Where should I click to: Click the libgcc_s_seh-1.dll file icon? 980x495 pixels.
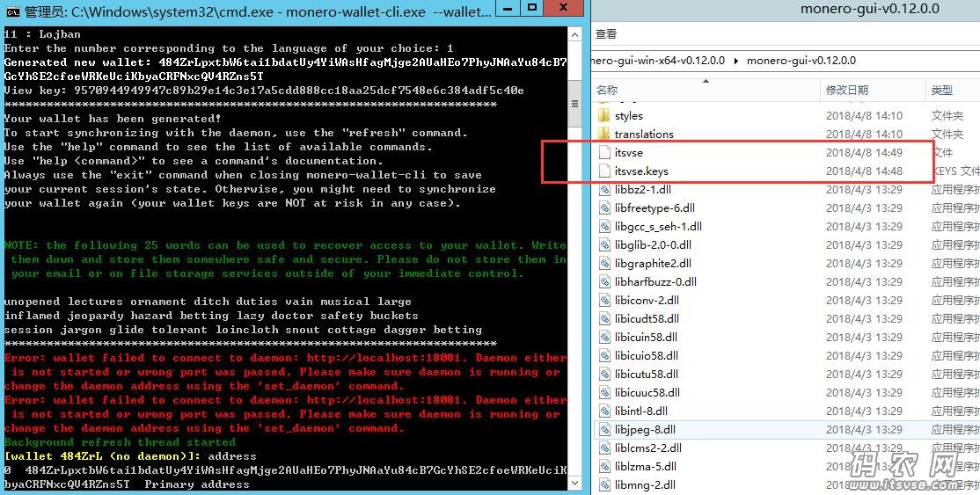[x=603, y=226]
